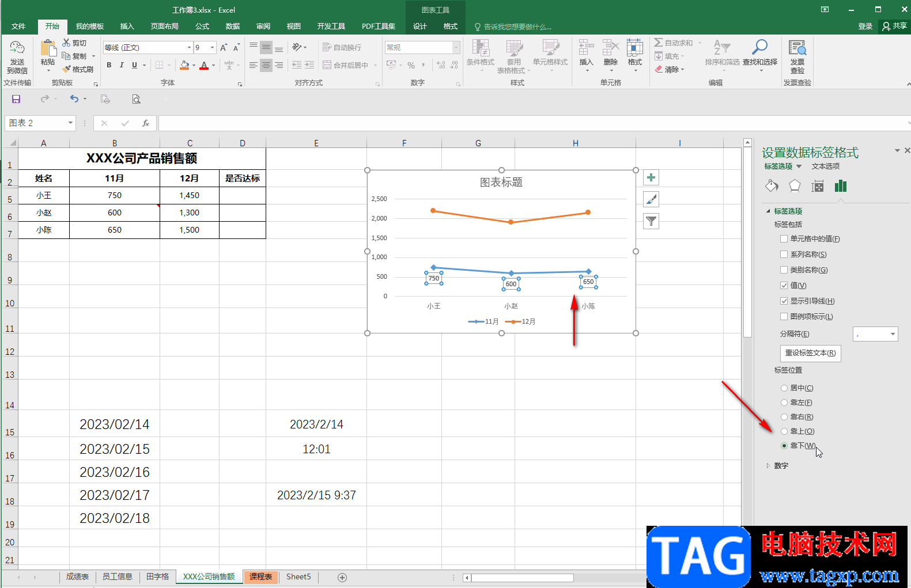Click the vertical scrollbar thumb
911x588 pixels.
747,242
